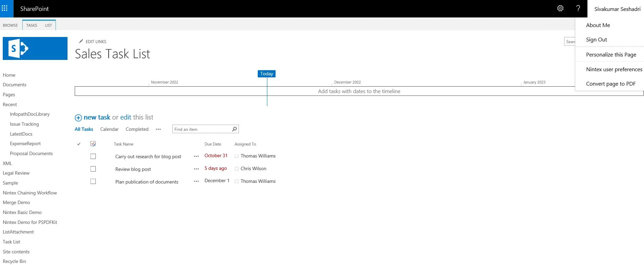Click the pencil icon beside Edit Links
Viewport: 644px width, 265px height.
click(x=81, y=41)
